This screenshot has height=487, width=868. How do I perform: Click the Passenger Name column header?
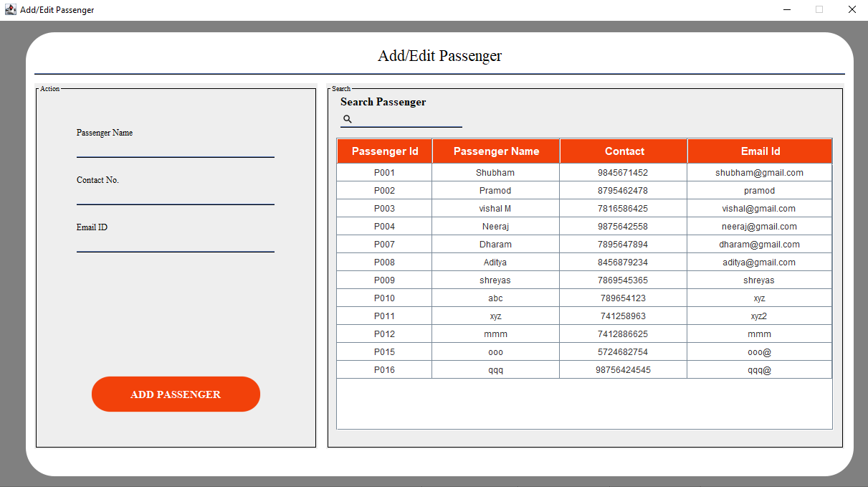(495, 151)
